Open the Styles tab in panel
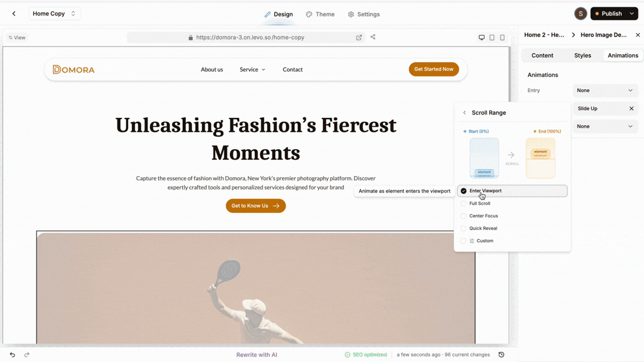Viewport: 644px width, 362px height. click(x=583, y=55)
